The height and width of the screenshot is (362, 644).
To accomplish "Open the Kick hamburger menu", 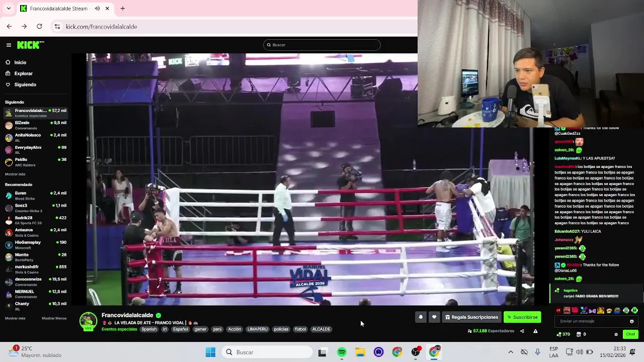I will (x=9, y=45).
